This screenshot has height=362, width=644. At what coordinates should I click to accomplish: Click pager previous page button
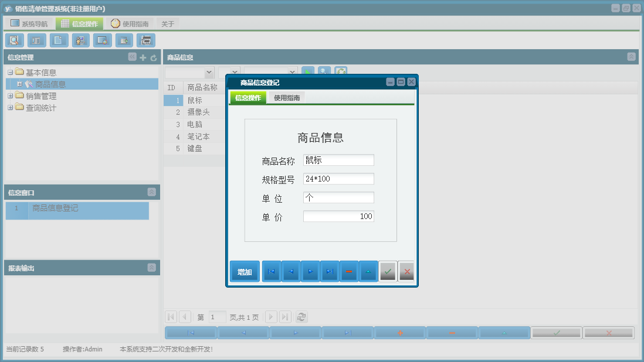[185, 317]
